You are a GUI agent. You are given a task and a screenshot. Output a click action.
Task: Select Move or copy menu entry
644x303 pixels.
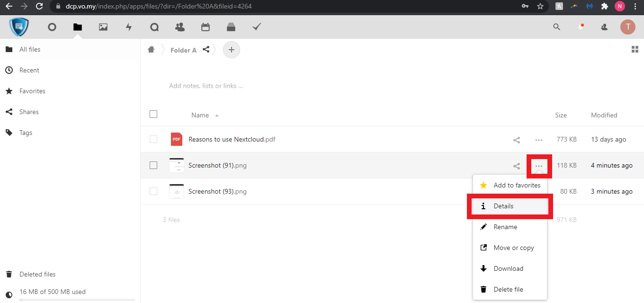513,248
